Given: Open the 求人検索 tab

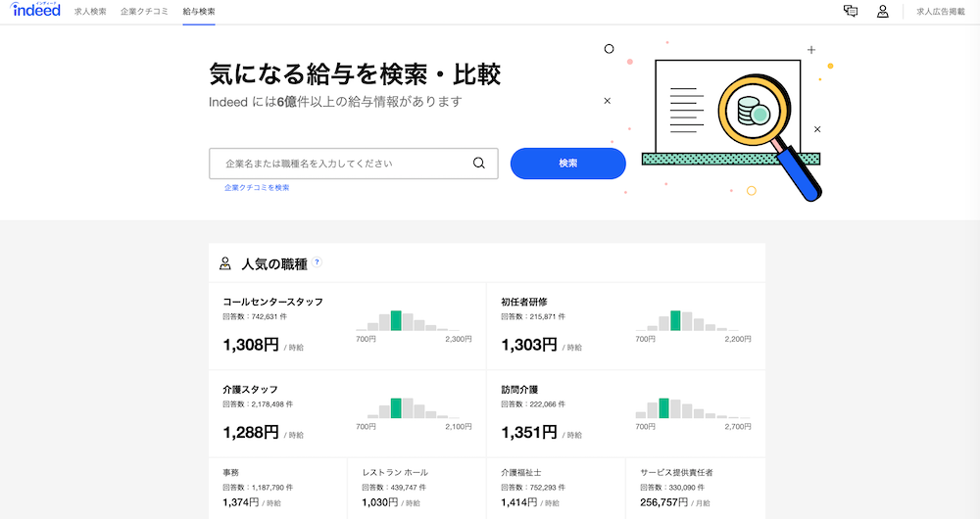Looking at the screenshot, I should coord(90,12).
